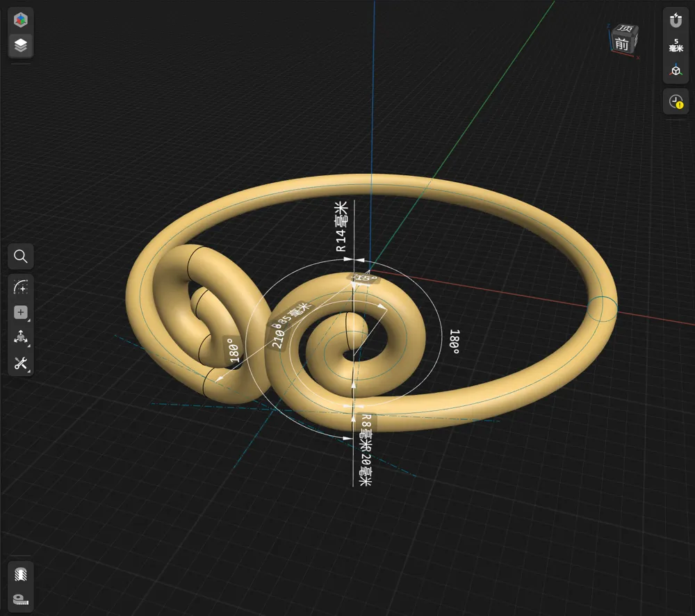
Task: Expand the Transform arrows tool menu
Action: click(x=21, y=338)
